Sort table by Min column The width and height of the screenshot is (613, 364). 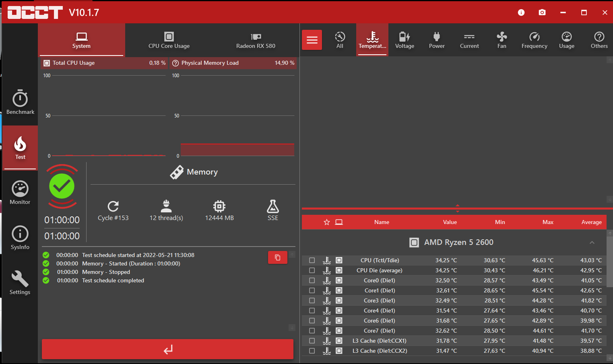500,222
